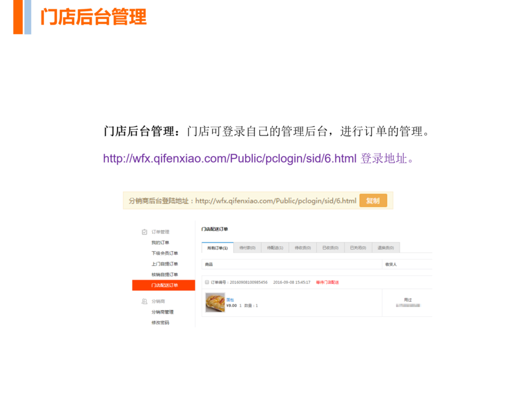Screen dimensions: 532x399
Task: Open the 待收货(0) tab
Action: 302,247
